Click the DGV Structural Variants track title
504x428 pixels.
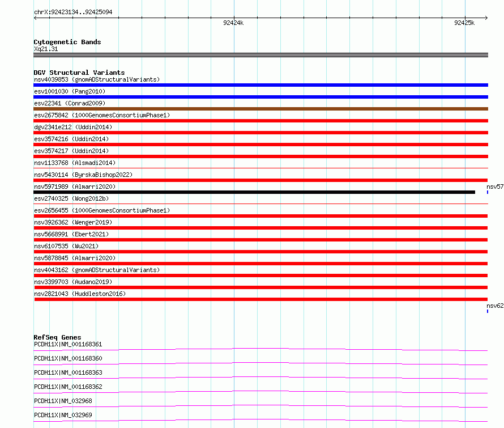point(79,73)
